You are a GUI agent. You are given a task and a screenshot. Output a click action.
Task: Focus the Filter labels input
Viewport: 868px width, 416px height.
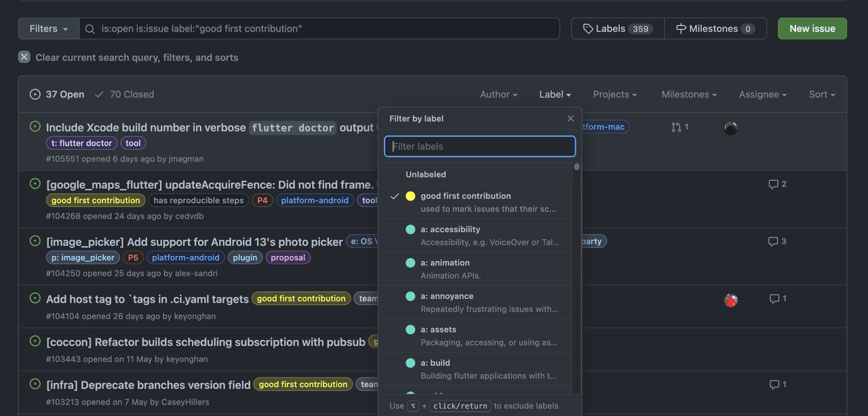(480, 146)
